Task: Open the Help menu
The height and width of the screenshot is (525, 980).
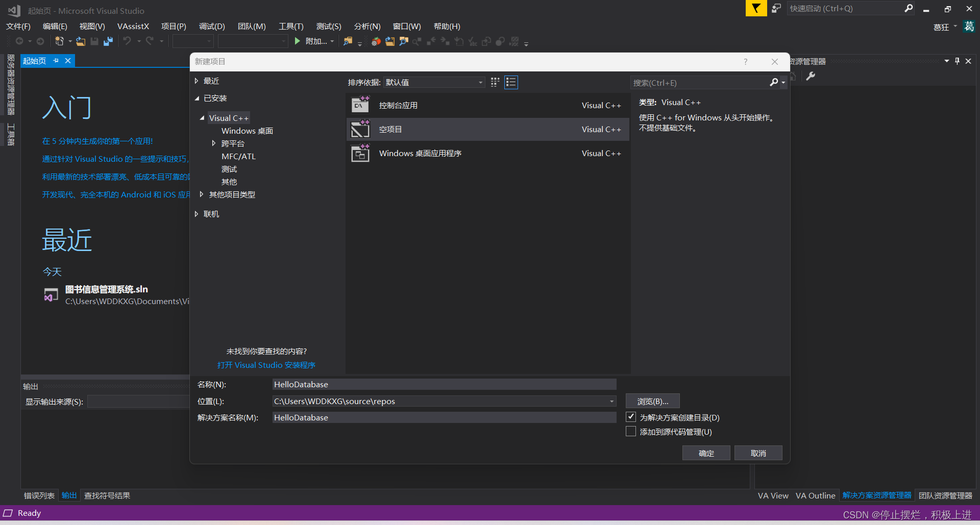Action: tap(447, 27)
